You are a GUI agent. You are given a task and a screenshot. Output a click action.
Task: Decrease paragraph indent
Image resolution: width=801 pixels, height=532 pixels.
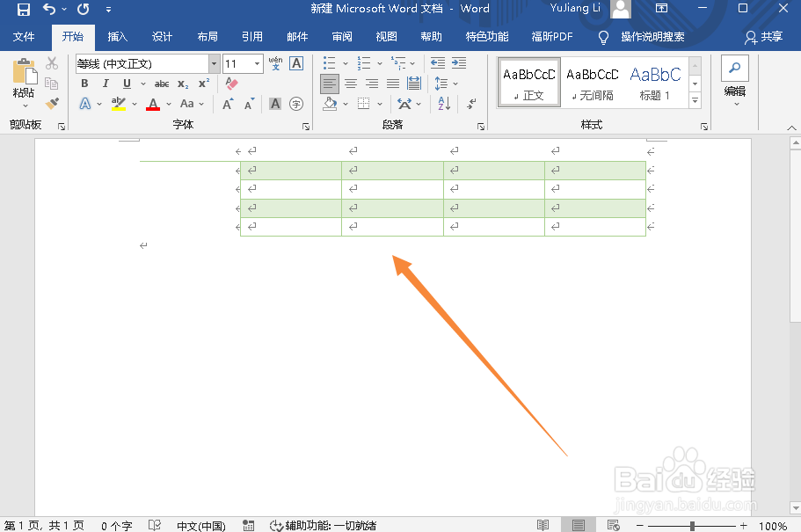438,63
